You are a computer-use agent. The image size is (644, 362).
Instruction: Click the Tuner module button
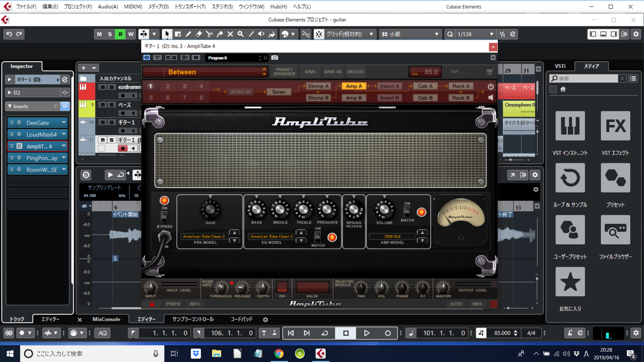(x=279, y=92)
